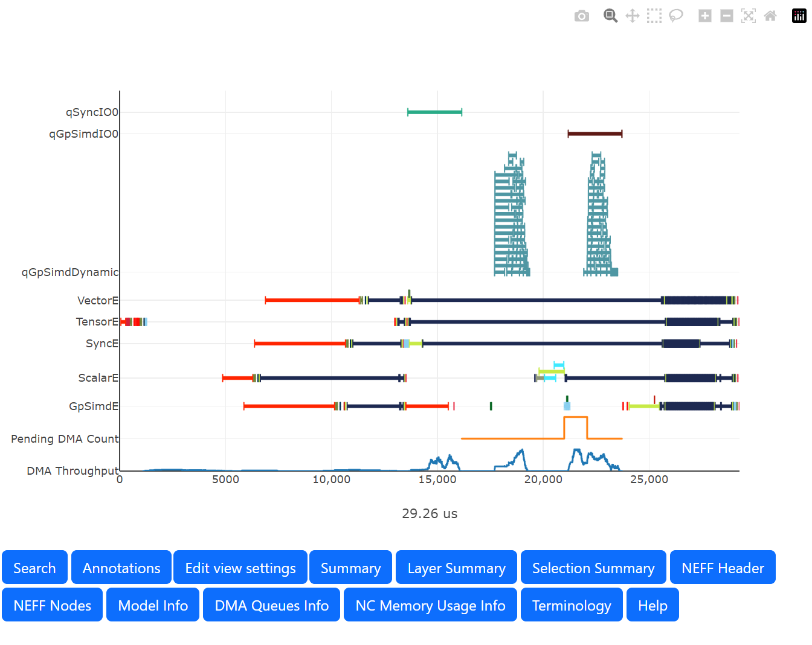
Task: Click the camera icon to download a snapshot
Action: pos(581,16)
